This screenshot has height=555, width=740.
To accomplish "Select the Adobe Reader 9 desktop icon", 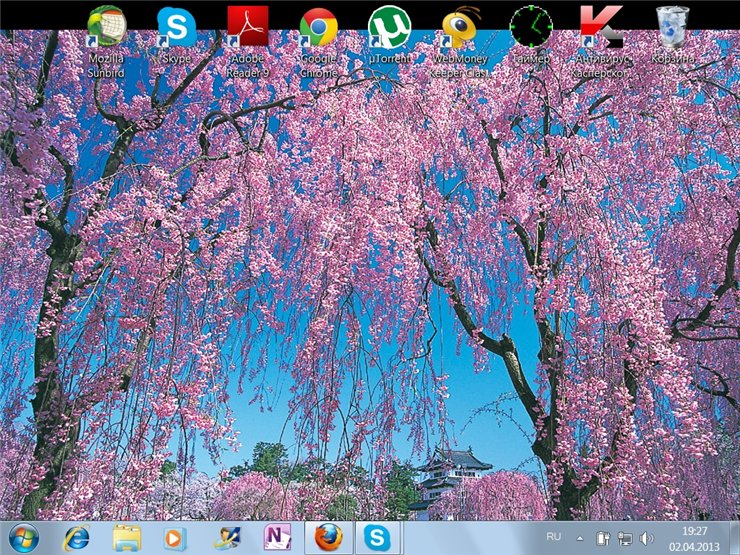I will [247, 27].
